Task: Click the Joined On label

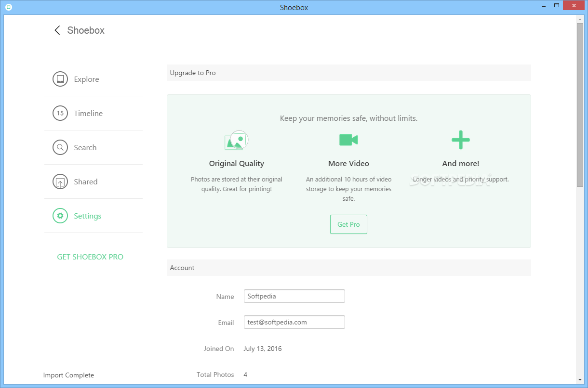Action: tap(219, 349)
